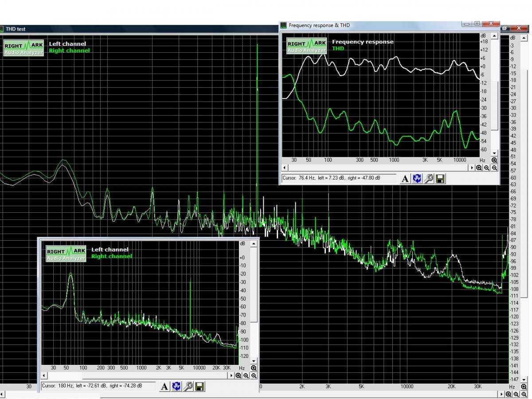The image size is (532, 399).
Task: Click left arrow of Frequency response horizontal scrollbar
Action: click(x=285, y=168)
